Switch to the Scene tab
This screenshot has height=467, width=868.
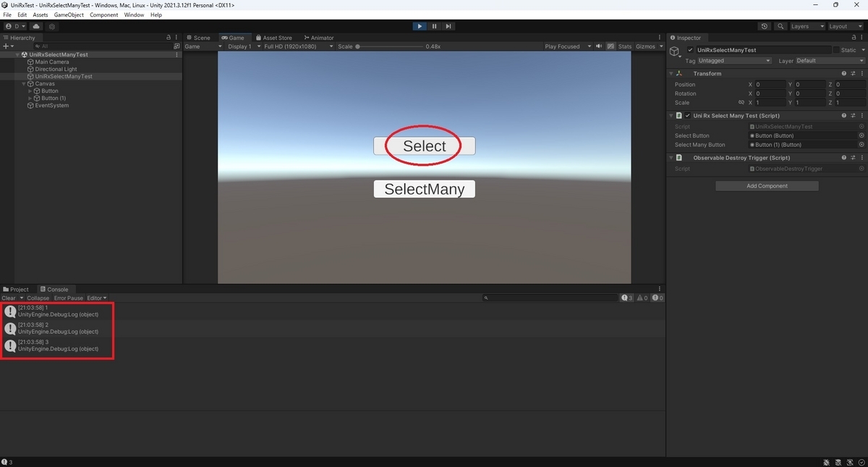click(200, 37)
